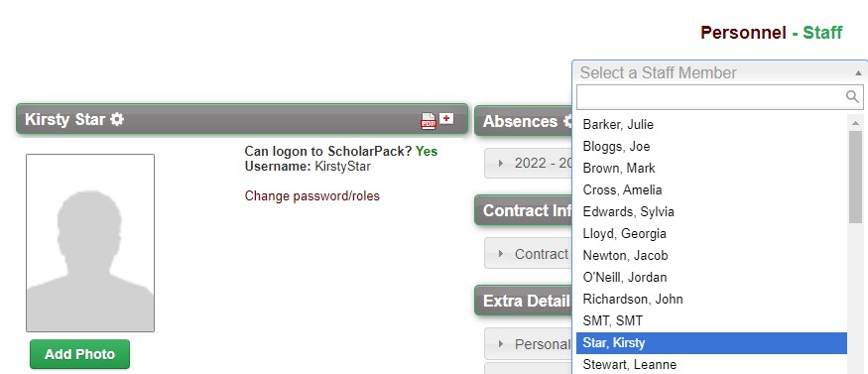This screenshot has height=374, width=868.
Task: Click the scrollbar up arrow
Action: point(855,122)
